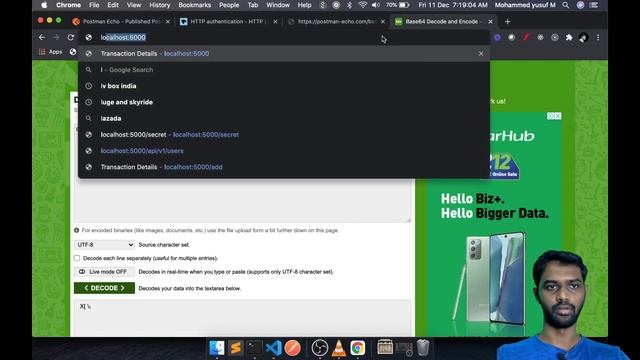640x360 pixels.
Task: Click the browser forward arrow
Action: pos(56,37)
